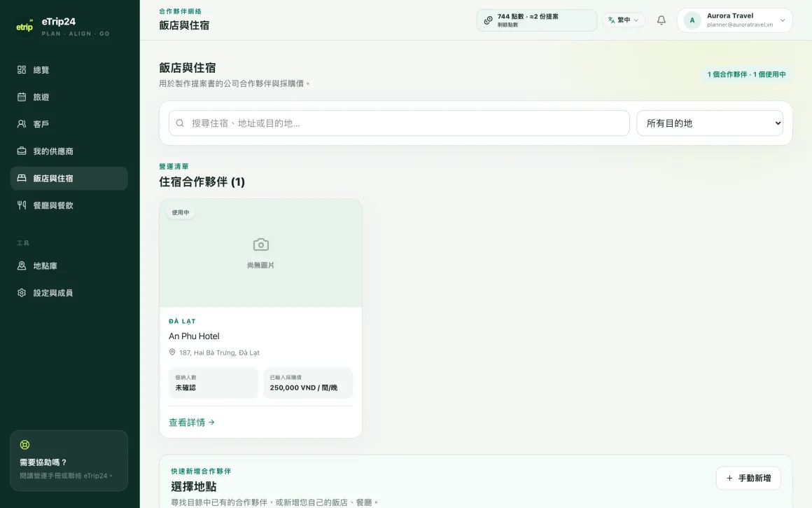Click planner@auroratravel.vn email text
This screenshot has height=508, width=812.
tap(739, 25)
